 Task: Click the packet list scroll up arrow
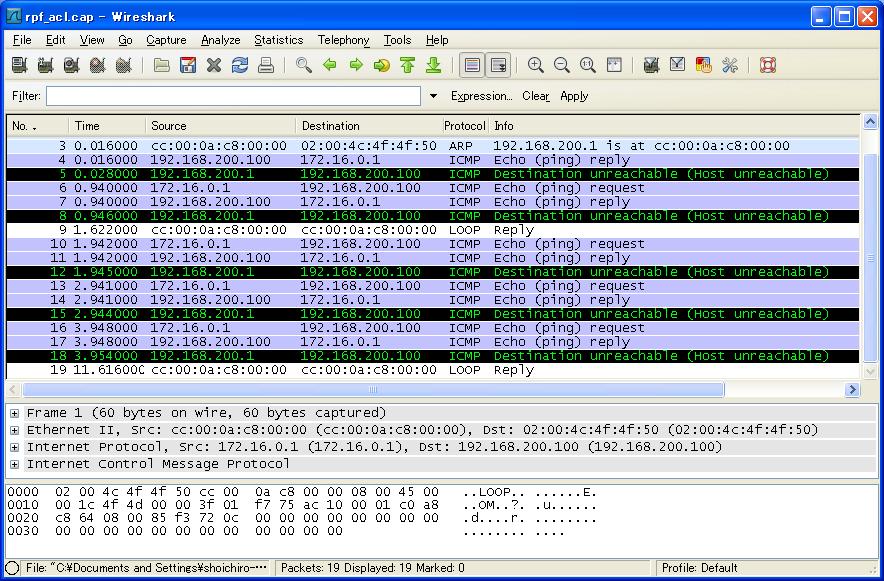870,121
